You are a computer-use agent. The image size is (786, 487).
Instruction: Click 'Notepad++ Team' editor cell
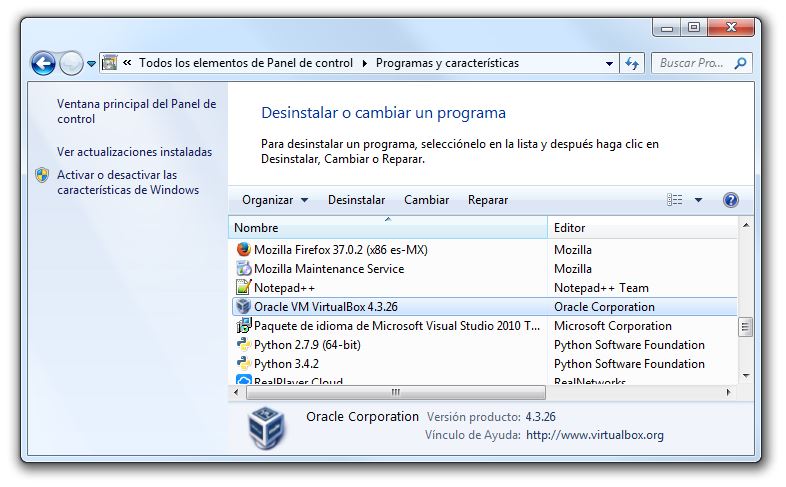pyautogui.click(x=601, y=288)
